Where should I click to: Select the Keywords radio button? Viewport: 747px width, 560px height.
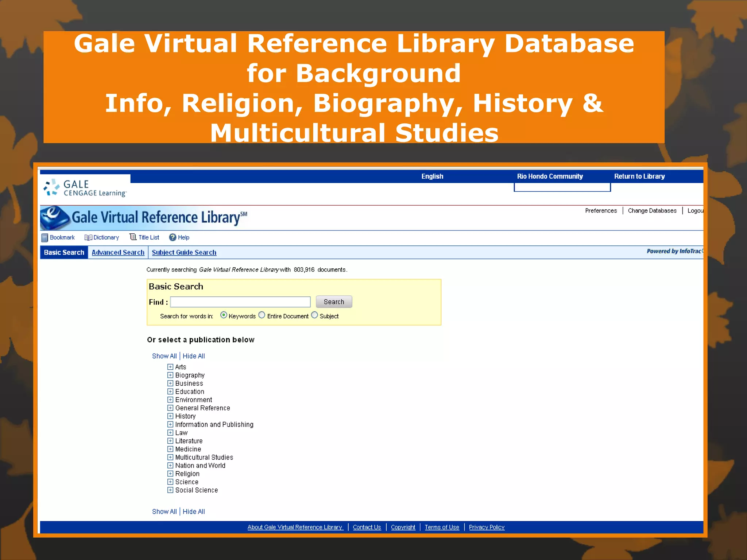tap(224, 315)
